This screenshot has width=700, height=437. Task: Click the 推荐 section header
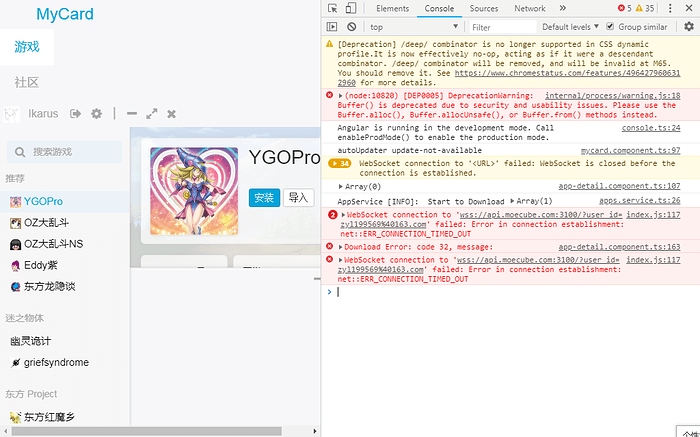pyautogui.click(x=15, y=179)
